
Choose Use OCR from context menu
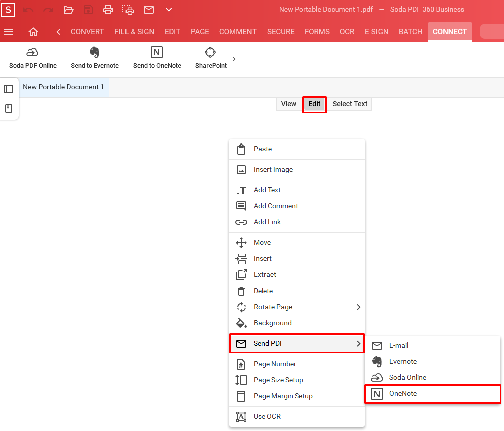297,417
